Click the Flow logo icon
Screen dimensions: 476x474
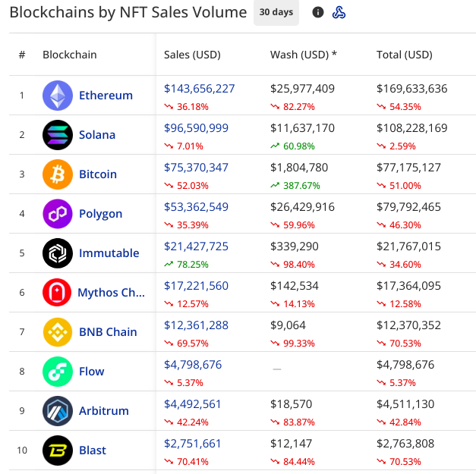(x=58, y=372)
